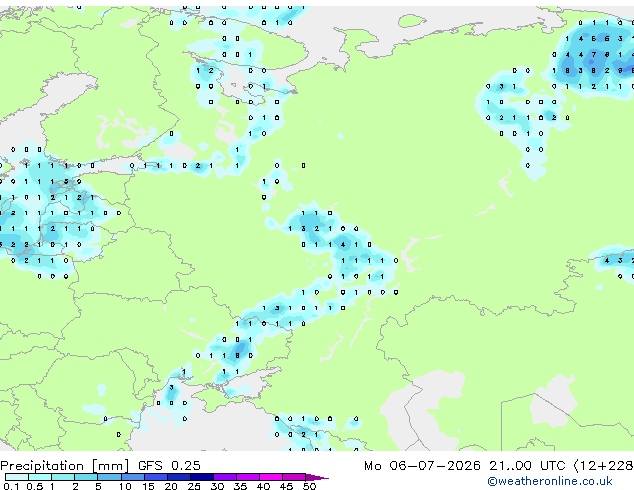This screenshot has height=490, width=634.
Task: Open the weatheronline.co.uk copyright link
Action: pyautogui.click(x=549, y=481)
